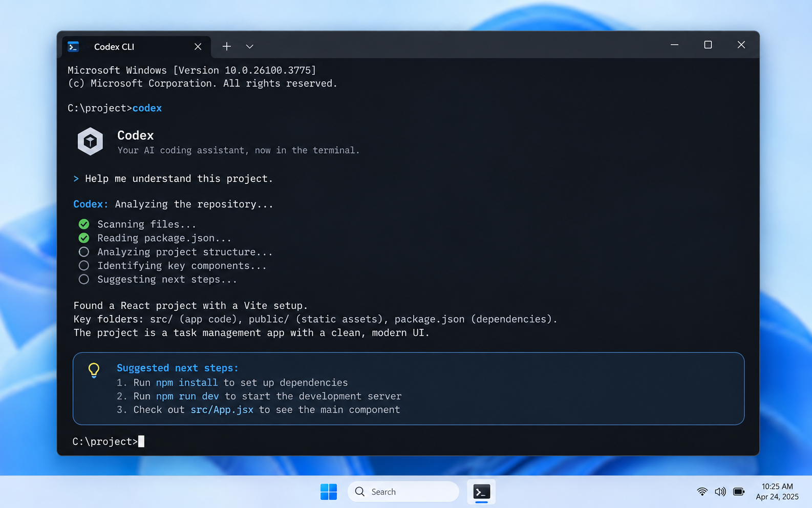812x508 pixels.
Task: Open the src/App.jsx file link
Action: click(222, 410)
